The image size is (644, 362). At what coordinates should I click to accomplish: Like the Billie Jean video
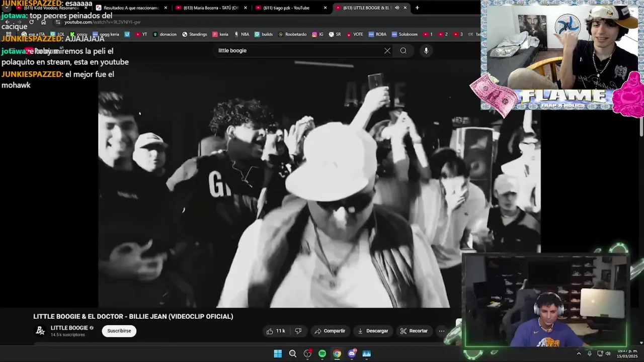[x=276, y=331]
